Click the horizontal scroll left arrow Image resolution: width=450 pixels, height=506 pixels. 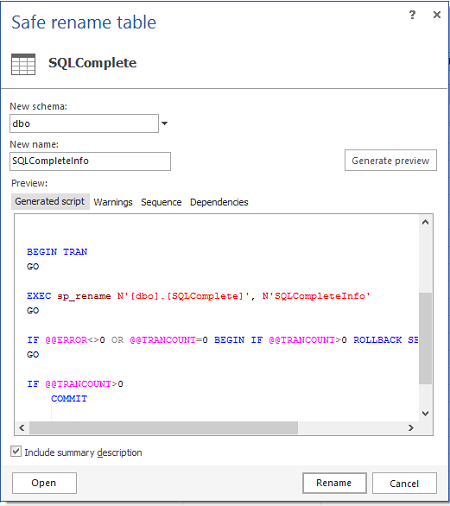tap(22, 428)
